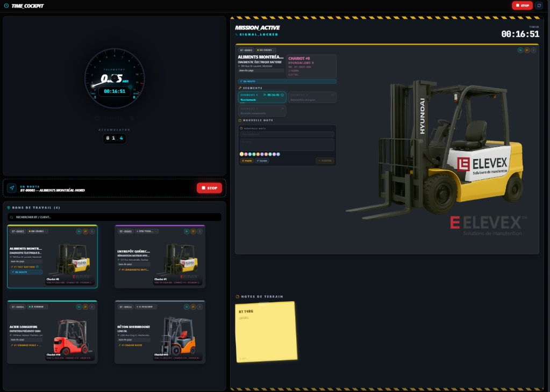Click green assign icon on Acier Longueuil card
Viewport: 550px width, 392px height.
(79, 307)
